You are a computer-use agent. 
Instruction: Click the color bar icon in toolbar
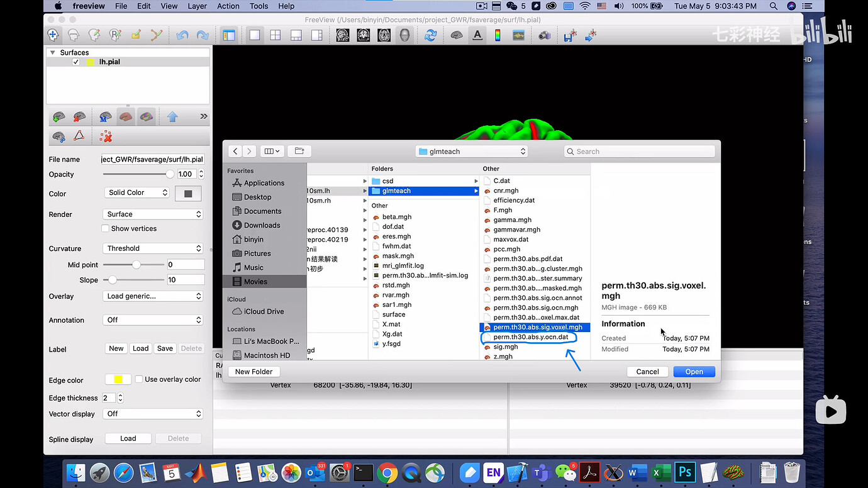click(498, 36)
